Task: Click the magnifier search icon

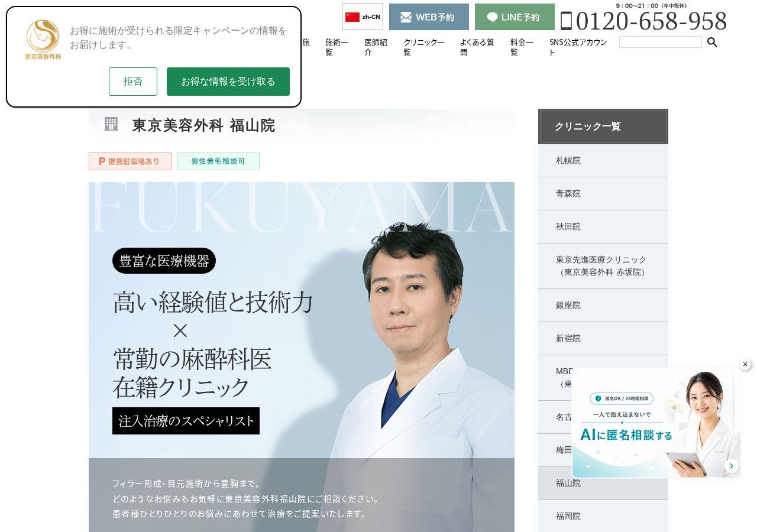Action: tap(713, 42)
